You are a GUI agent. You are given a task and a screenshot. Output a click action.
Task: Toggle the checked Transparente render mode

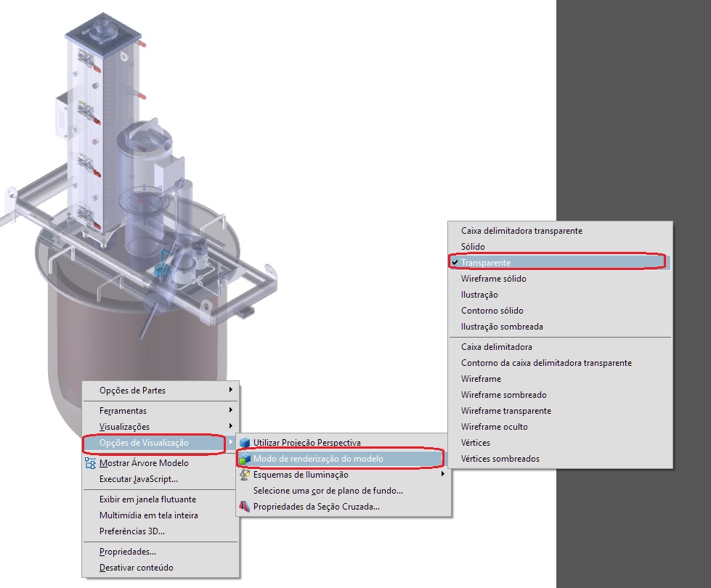pos(558,263)
